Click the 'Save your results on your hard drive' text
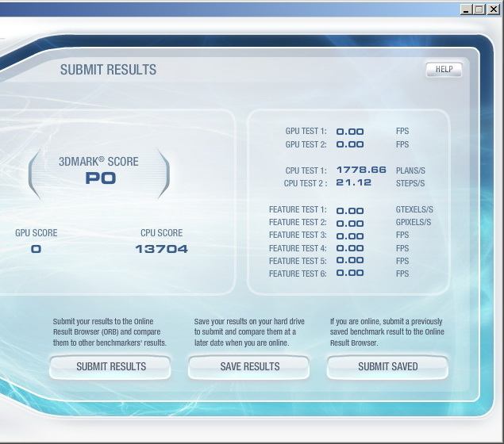The width and height of the screenshot is (504, 444). tap(249, 332)
